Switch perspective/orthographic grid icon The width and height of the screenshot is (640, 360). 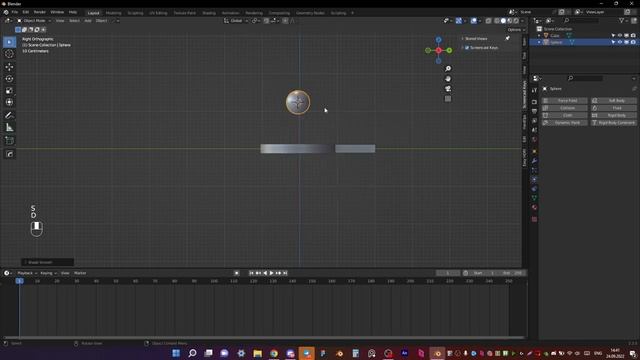[x=448, y=99]
